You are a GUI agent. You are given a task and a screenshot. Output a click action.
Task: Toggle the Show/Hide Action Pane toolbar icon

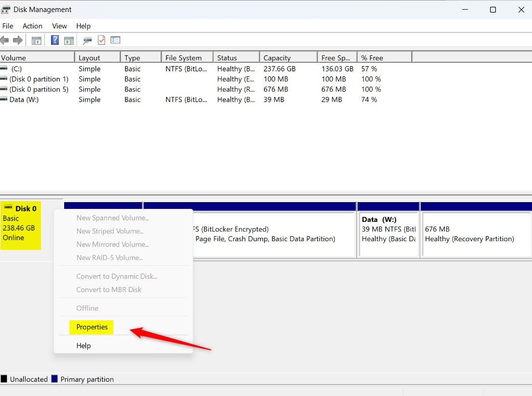click(69, 40)
